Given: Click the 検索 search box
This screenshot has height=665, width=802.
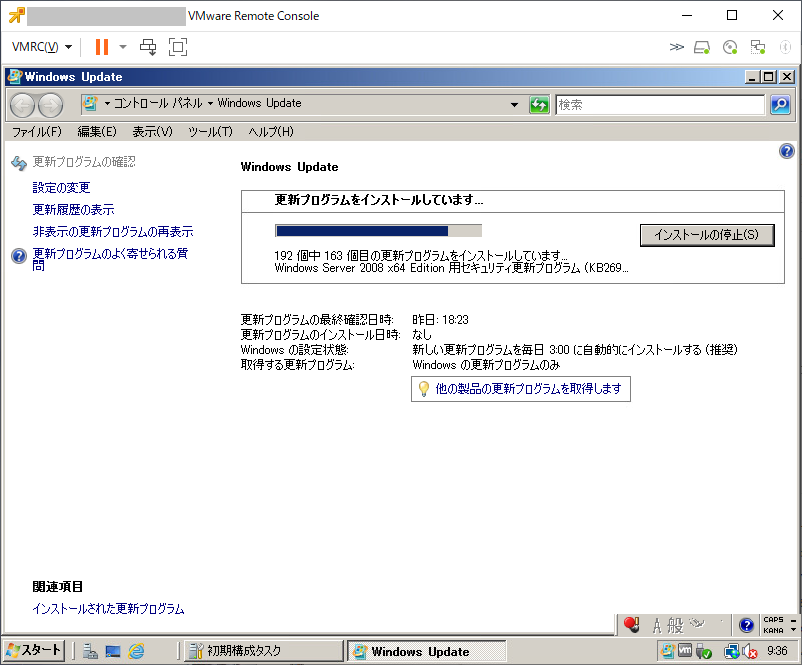Looking at the screenshot, I should click(x=660, y=105).
